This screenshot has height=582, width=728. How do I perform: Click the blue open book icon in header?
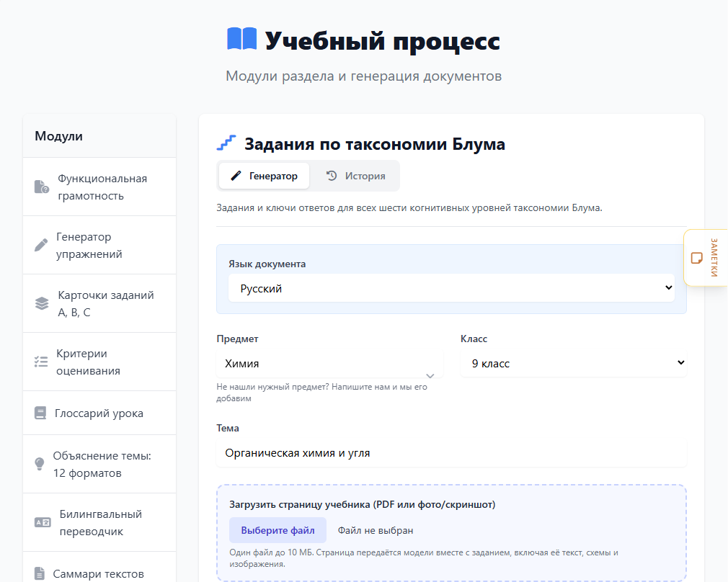[x=242, y=39]
